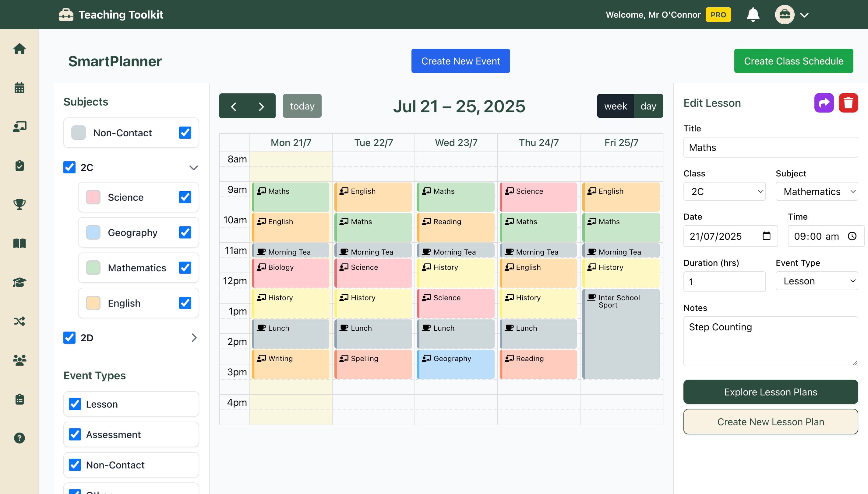The height and width of the screenshot is (494, 868).
Task: Disable the Assessment event type filter
Action: point(75,434)
